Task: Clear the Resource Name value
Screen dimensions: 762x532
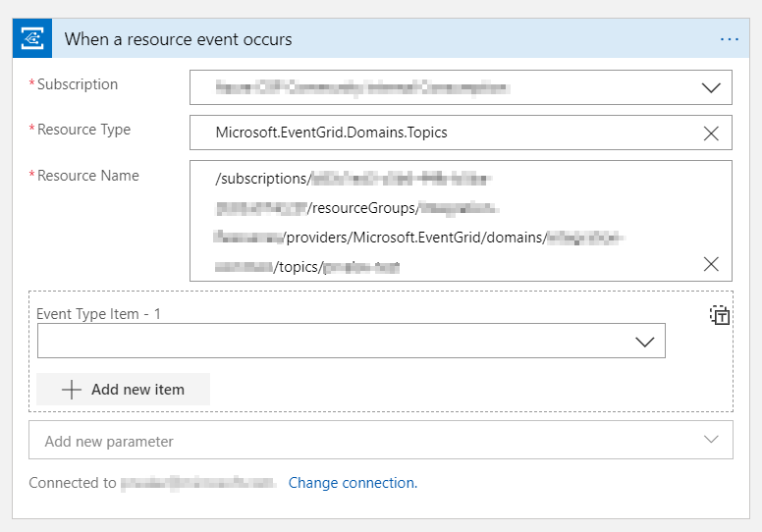Action: (x=711, y=264)
